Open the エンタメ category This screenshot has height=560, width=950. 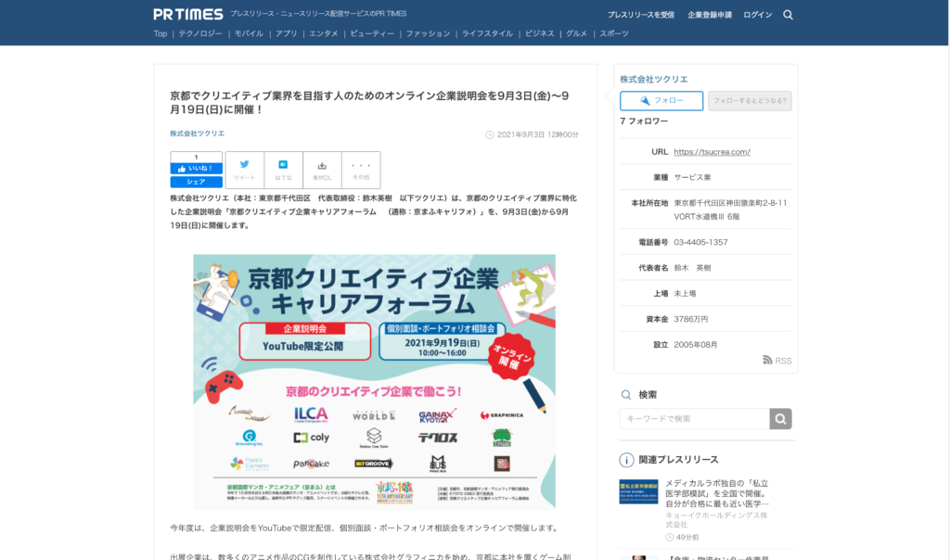tap(324, 33)
